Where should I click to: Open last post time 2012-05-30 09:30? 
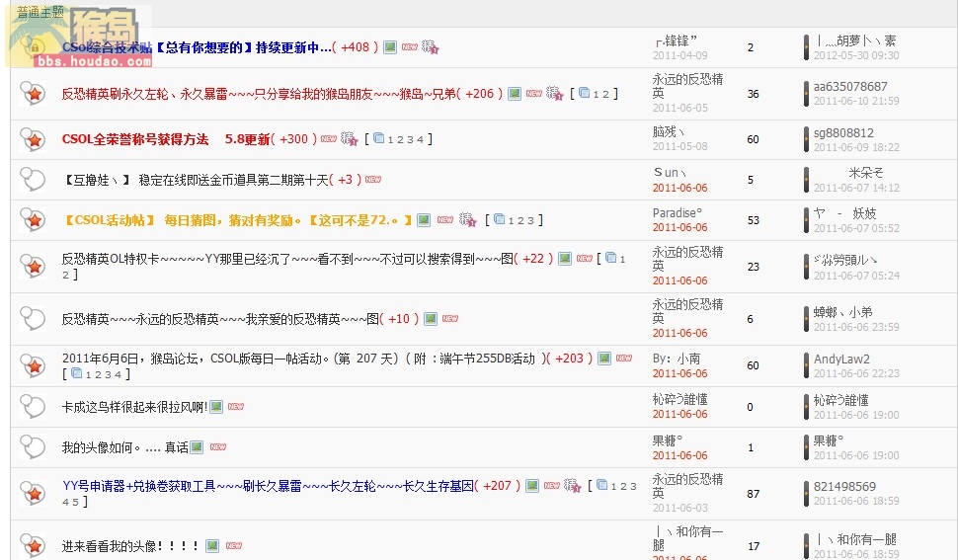tap(856, 55)
